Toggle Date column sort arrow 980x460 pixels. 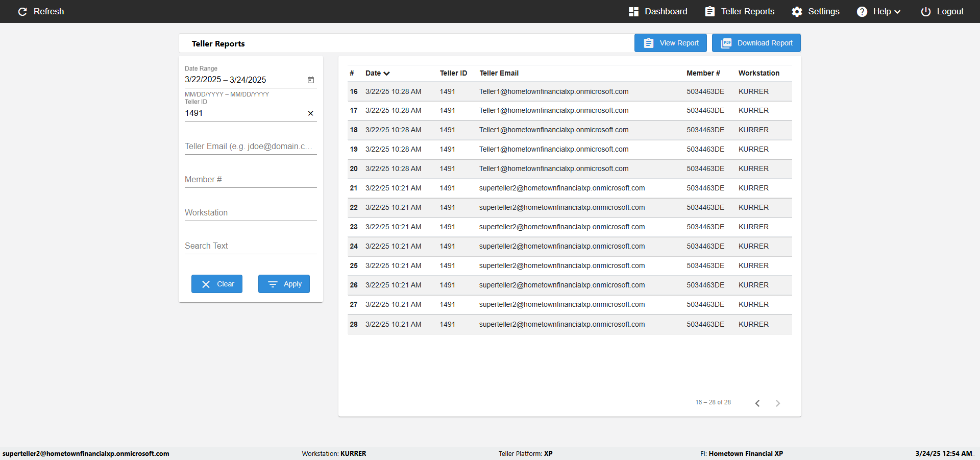pyautogui.click(x=387, y=74)
